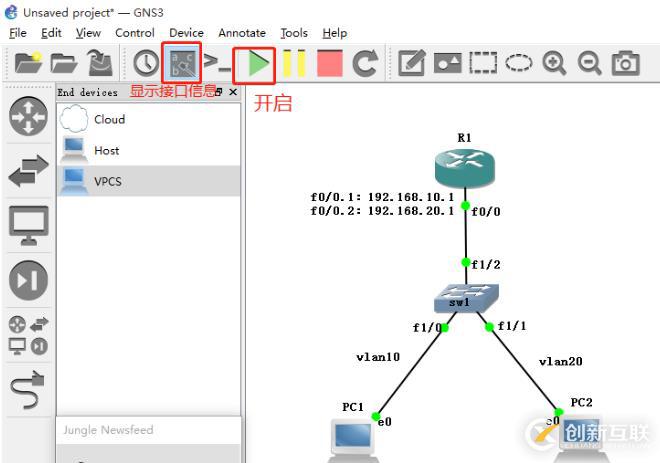Open the Device menu
The height and width of the screenshot is (463, 660).
[186, 33]
